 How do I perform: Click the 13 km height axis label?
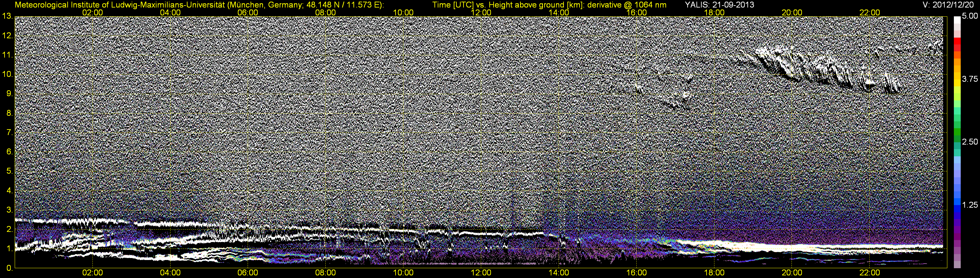tap(7, 16)
